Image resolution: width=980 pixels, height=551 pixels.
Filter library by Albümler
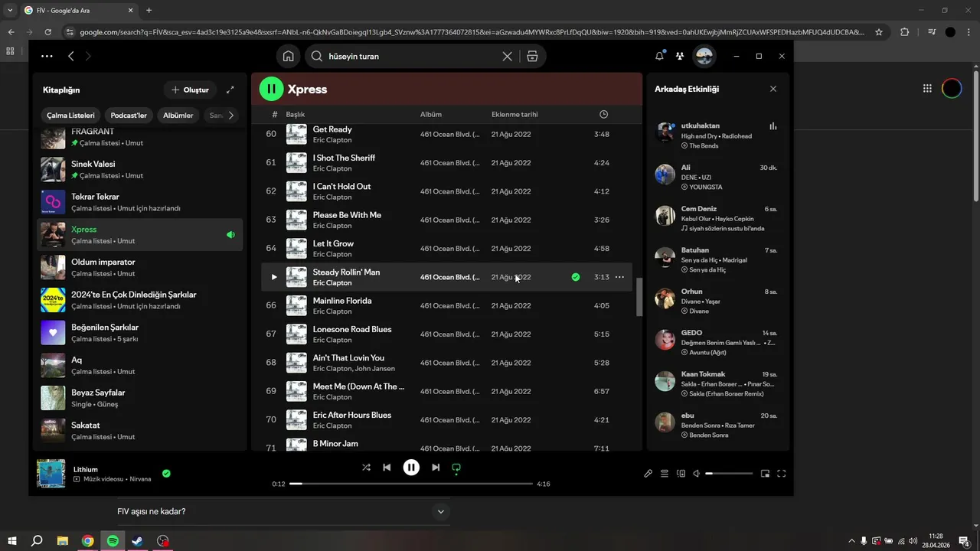tap(178, 116)
